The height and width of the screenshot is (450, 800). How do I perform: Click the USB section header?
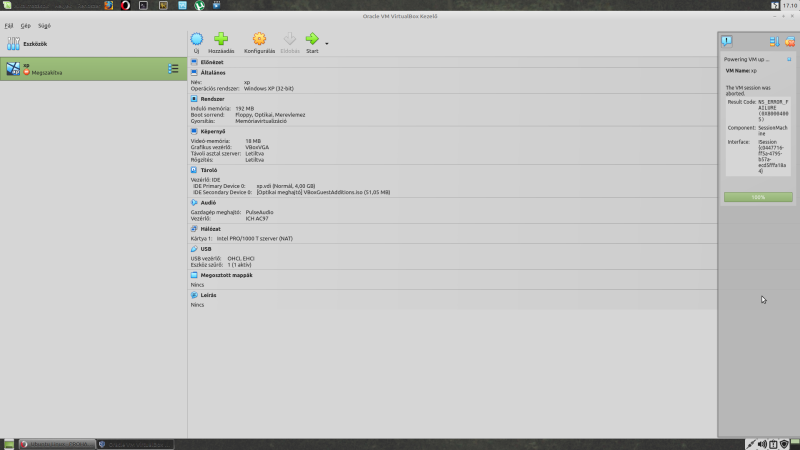coord(206,249)
